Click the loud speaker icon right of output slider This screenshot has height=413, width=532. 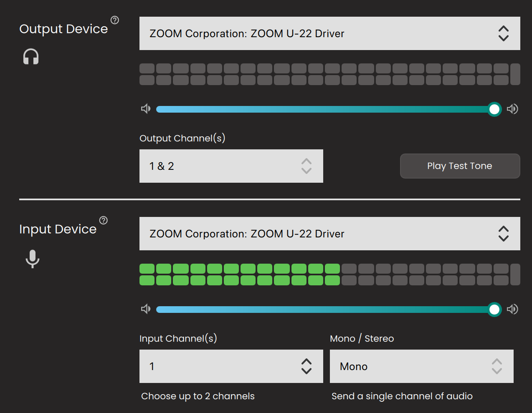click(512, 109)
